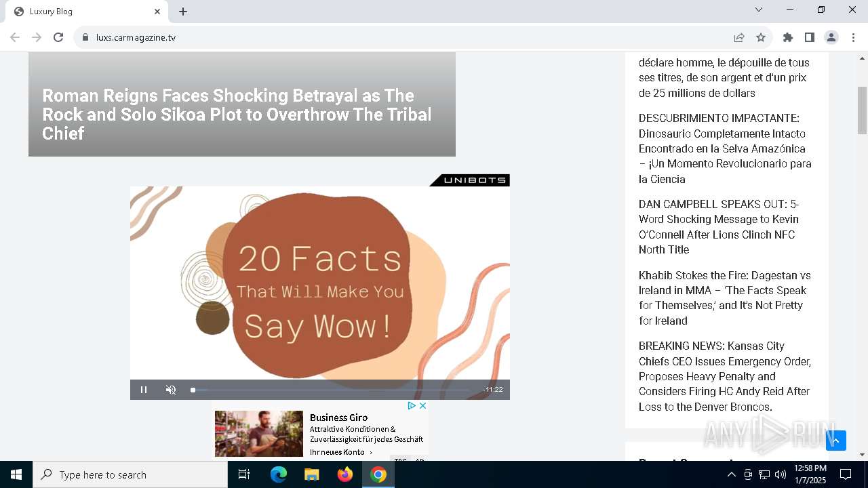Unmute the video with speaker icon

coord(171,390)
